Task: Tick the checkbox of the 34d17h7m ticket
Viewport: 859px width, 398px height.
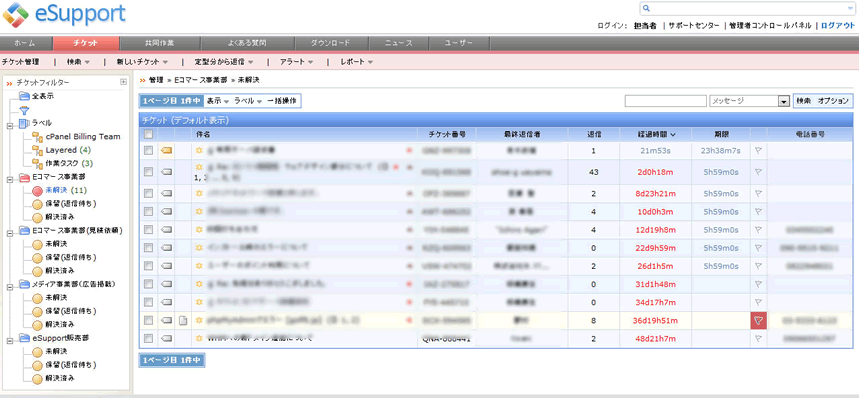Action: pyautogui.click(x=148, y=302)
